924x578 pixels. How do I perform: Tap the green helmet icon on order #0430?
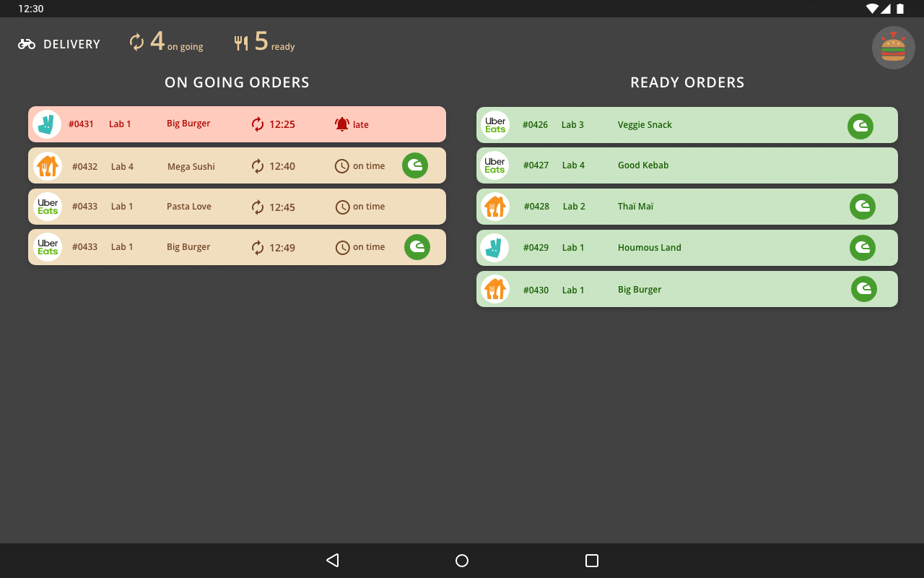pyautogui.click(x=864, y=289)
